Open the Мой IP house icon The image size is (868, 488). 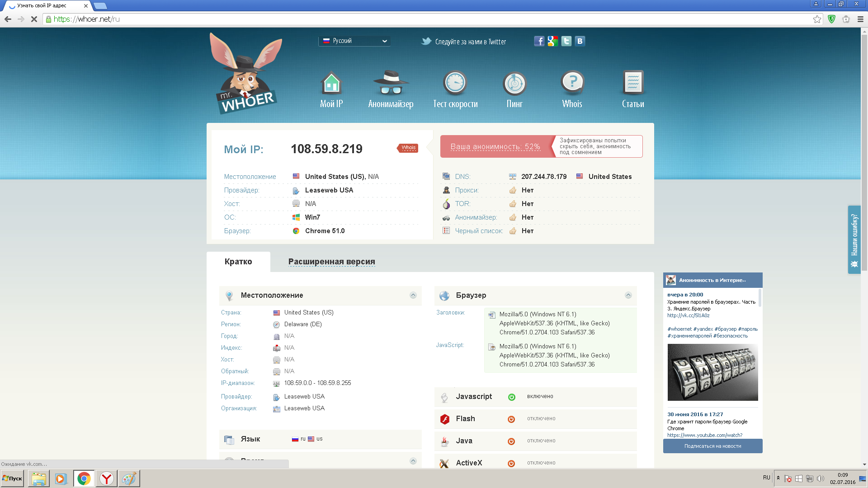[x=331, y=83]
